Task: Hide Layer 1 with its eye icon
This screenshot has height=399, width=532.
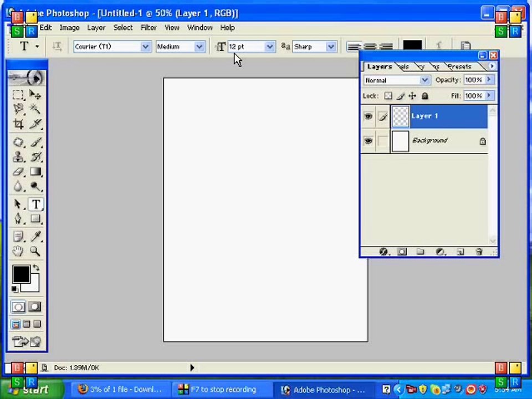Action: click(368, 116)
